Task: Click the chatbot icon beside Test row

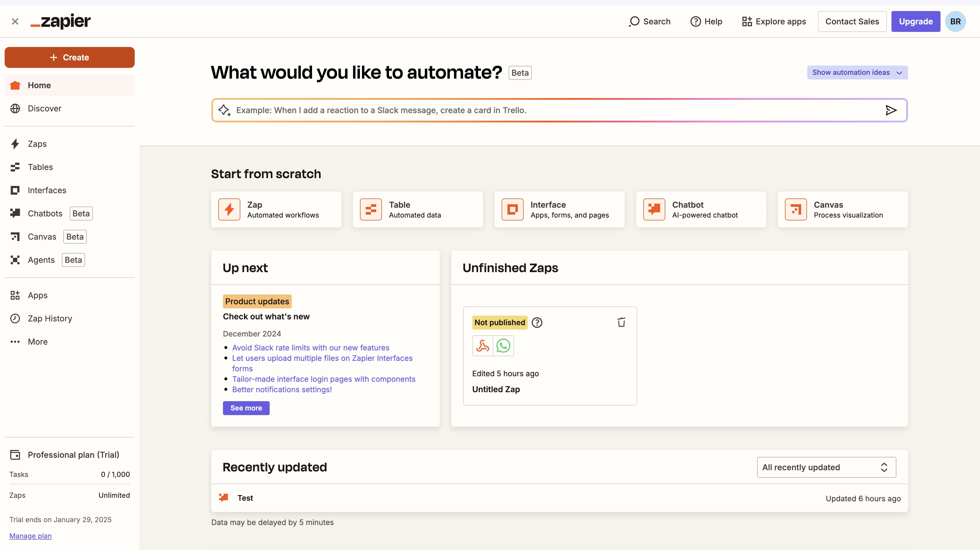Action: click(x=224, y=497)
